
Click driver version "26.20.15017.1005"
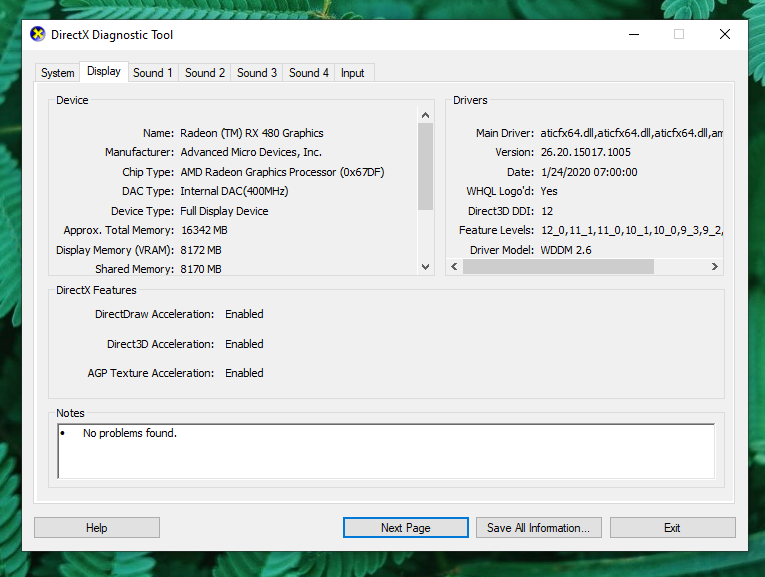coord(585,152)
